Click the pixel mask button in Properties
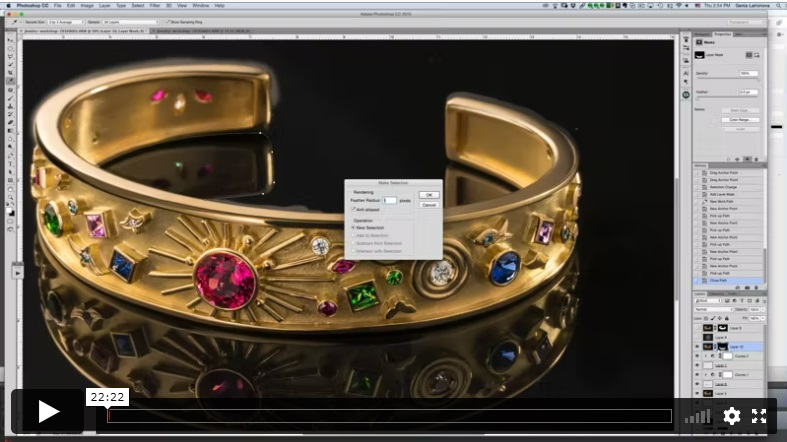 (x=748, y=55)
